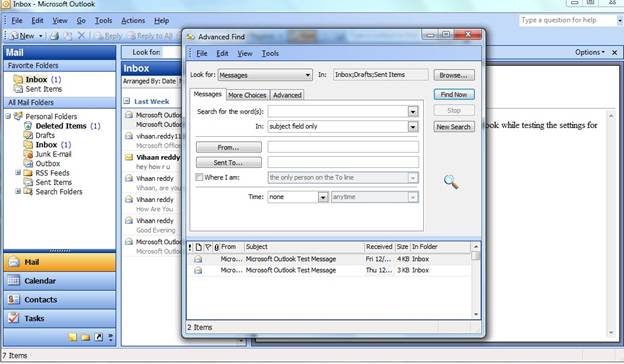Open the anytime dropdown
This screenshot has height=364, width=624.
point(413,197)
